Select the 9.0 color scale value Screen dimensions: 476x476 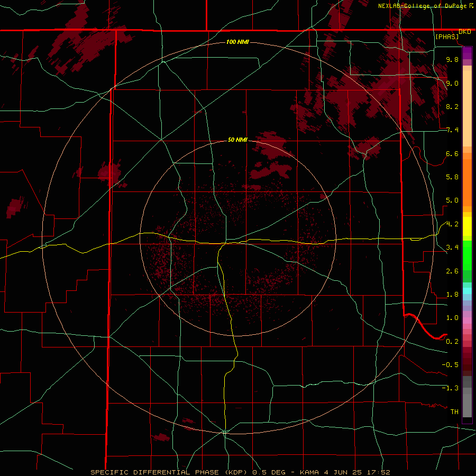pos(452,83)
